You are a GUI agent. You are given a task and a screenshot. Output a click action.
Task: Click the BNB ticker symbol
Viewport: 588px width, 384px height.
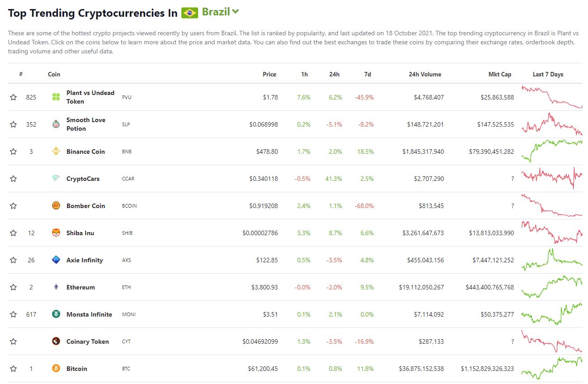127,152
